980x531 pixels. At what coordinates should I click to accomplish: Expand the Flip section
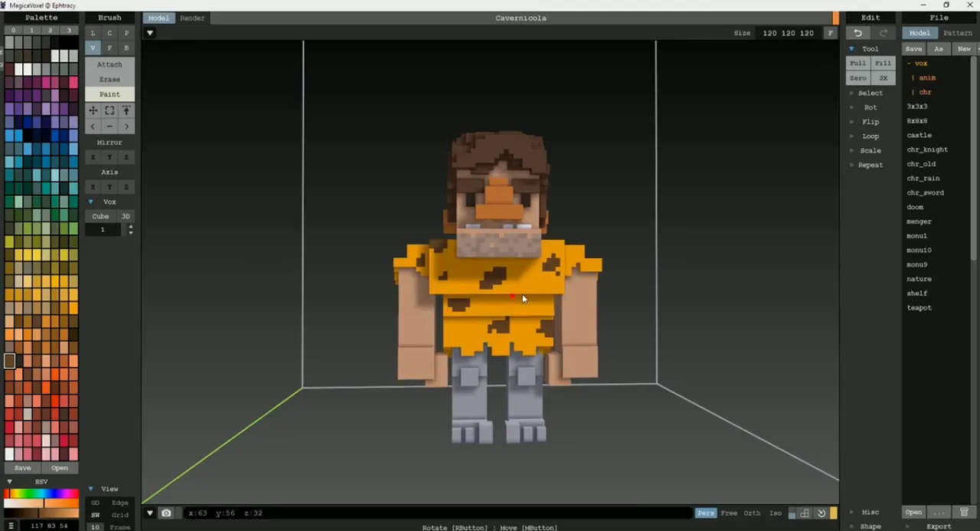851,122
